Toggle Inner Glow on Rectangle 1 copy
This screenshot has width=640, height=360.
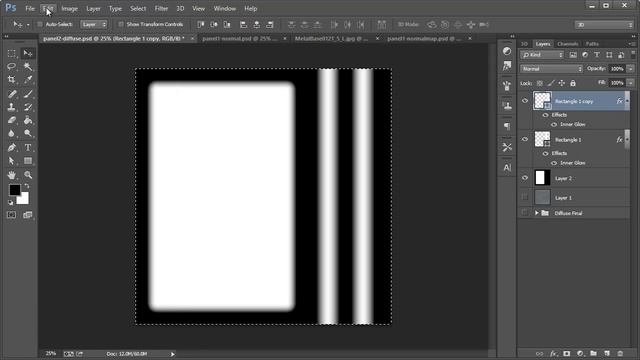(x=554, y=124)
